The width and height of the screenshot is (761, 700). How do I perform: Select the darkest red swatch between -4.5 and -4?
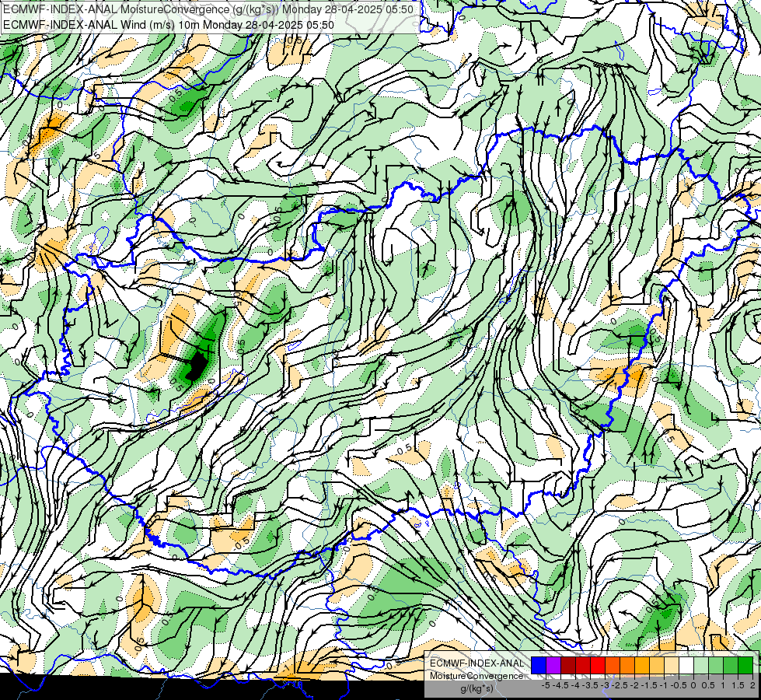coord(568,665)
